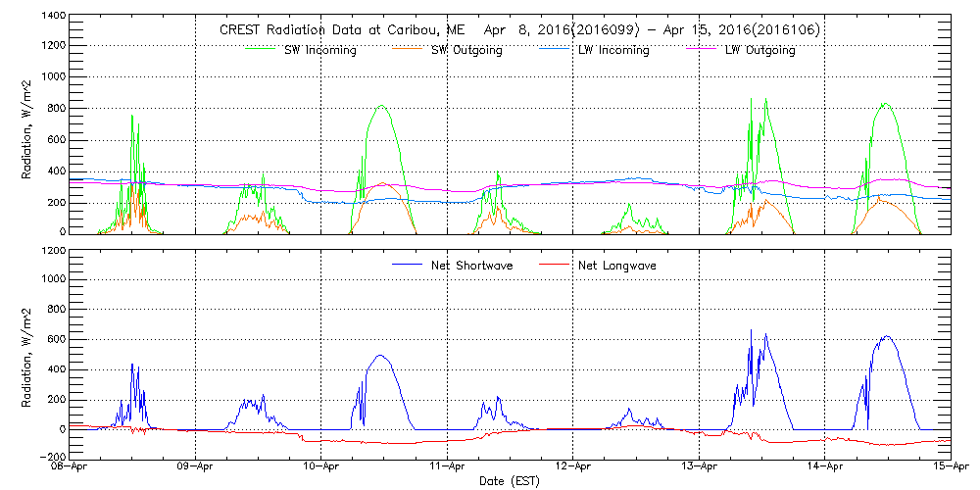
Task: Select the 08-Apr tick on the date axis
Action: tap(71, 467)
